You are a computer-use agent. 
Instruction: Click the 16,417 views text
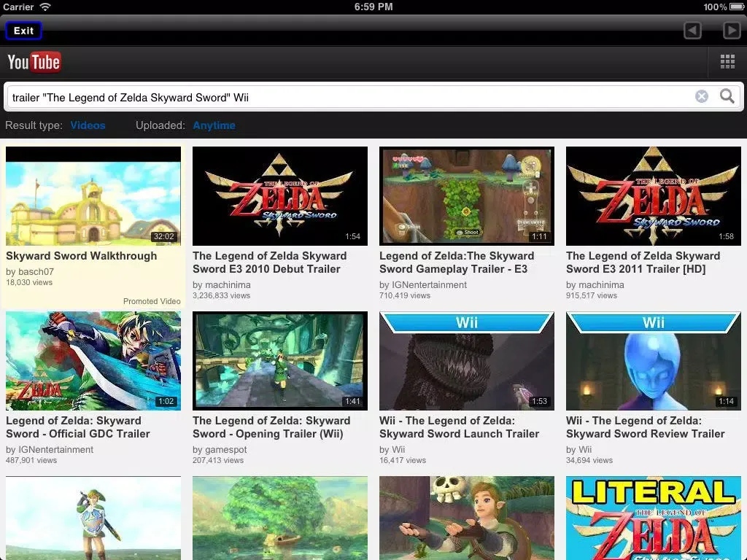pos(403,461)
